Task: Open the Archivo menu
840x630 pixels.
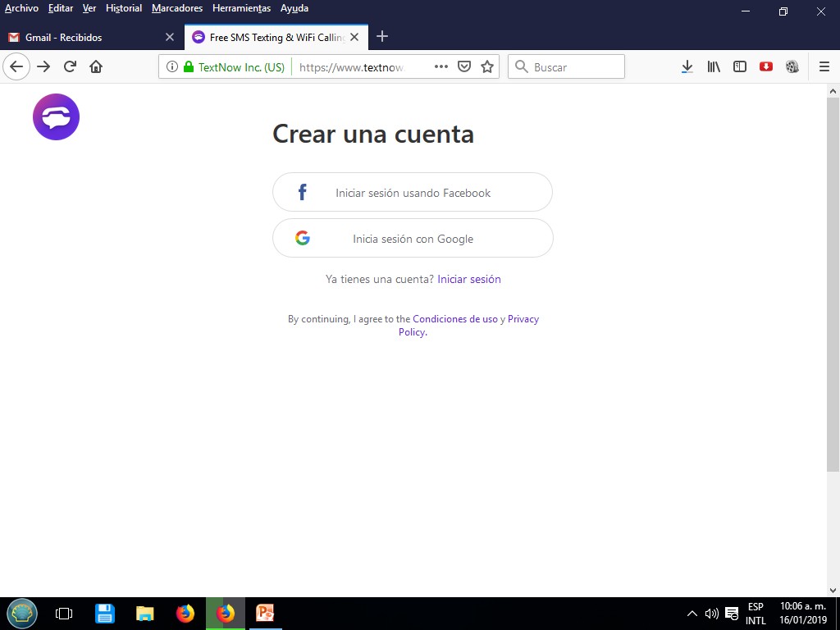Action: pyautogui.click(x=21, y=8)
